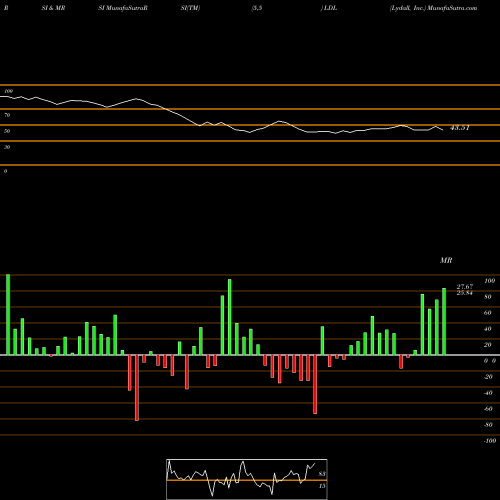The width and height of the screenshot is (500, 500).
Task: Click the 'SI(TM)' header text
Action: [x=190, y=8]
